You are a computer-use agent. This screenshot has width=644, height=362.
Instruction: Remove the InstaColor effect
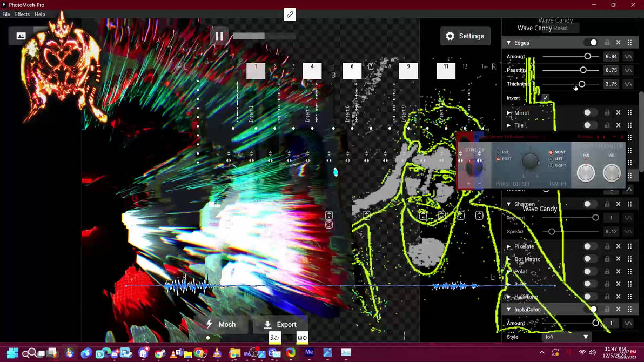pos(618,309)
